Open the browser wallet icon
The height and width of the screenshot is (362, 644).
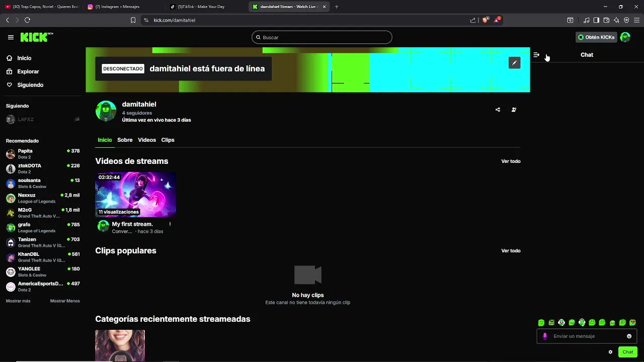[606, 20]
